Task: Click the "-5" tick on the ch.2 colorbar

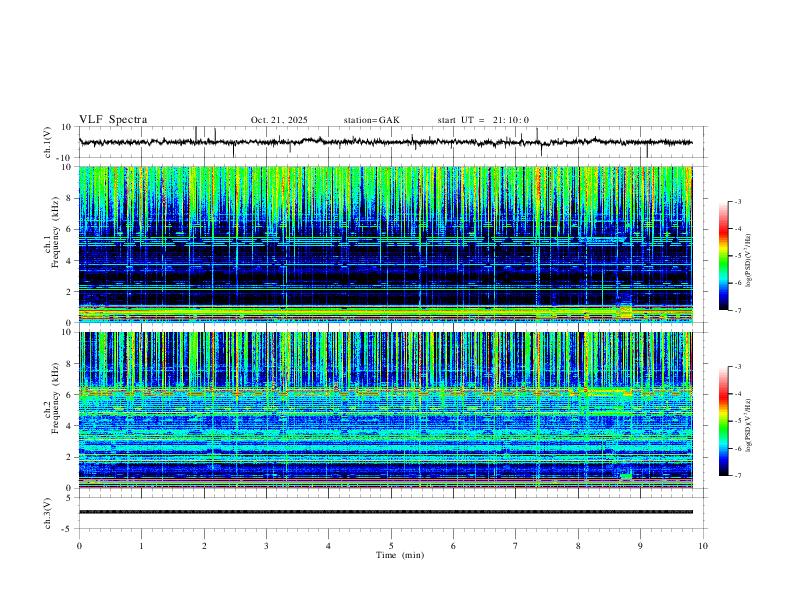Action: click(737, 421)
